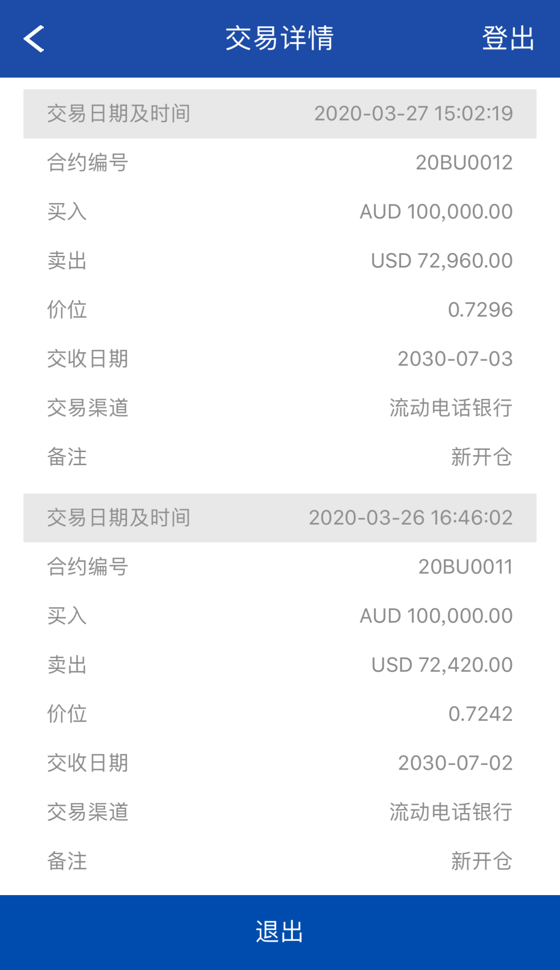Tap the 0.7242 price value
This screenshot has height=970, width=560.
point(480,714)
